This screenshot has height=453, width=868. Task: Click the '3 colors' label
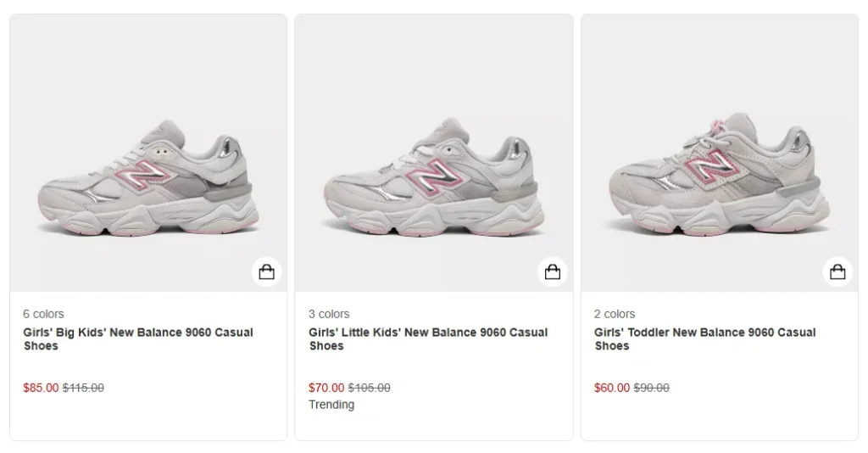[329, 314]
